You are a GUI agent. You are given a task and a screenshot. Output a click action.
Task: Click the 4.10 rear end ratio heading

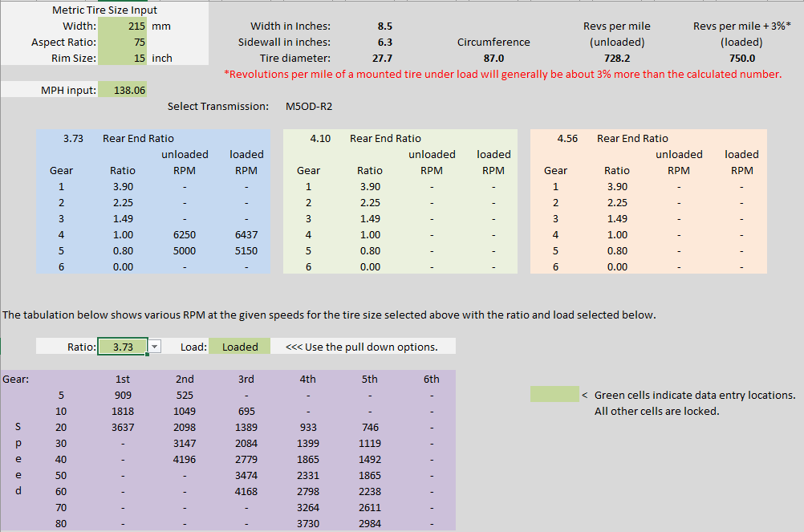(321, 139)
